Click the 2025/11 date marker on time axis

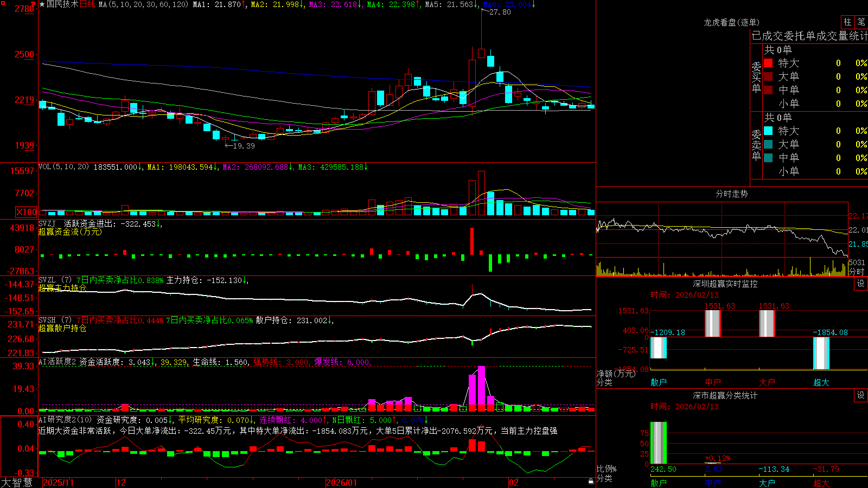[x=58, y=483]
